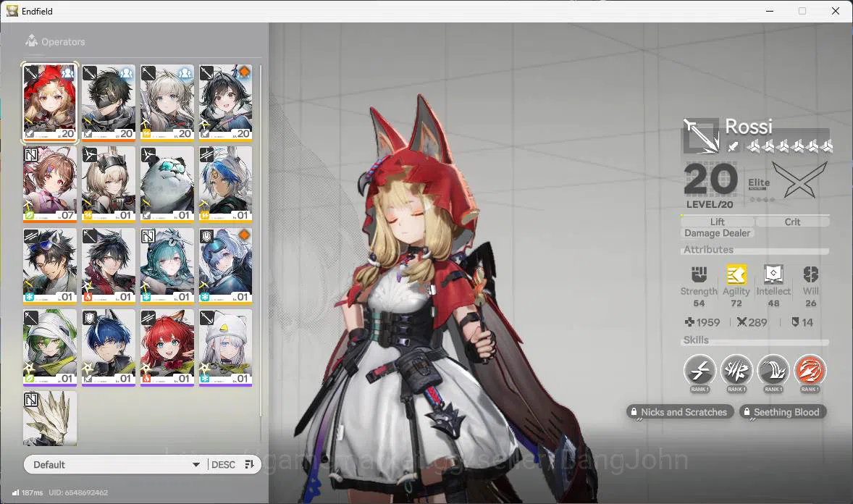Minimize the Endfield window
Viewport: 853px width, 504px height.
(770, 11)
